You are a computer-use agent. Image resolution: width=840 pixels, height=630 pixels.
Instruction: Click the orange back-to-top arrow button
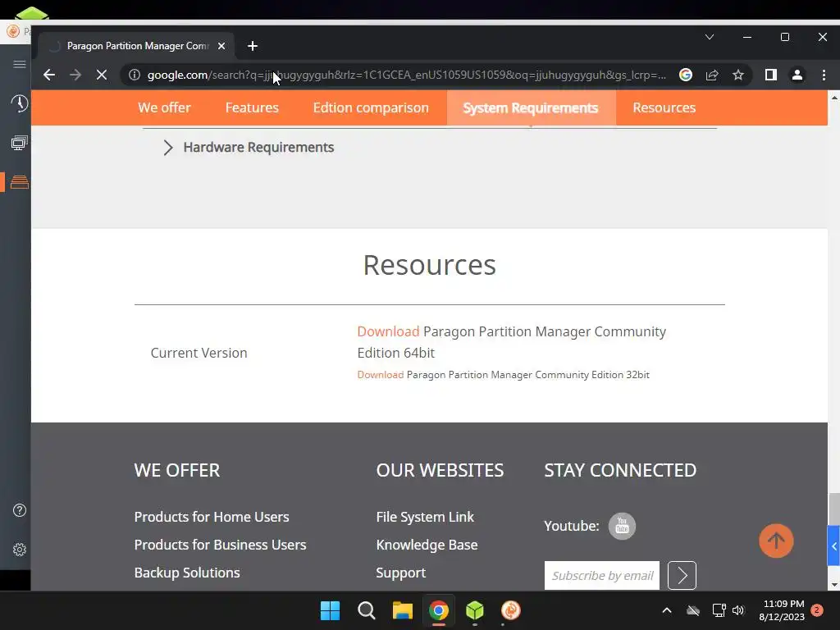point(776,541)
